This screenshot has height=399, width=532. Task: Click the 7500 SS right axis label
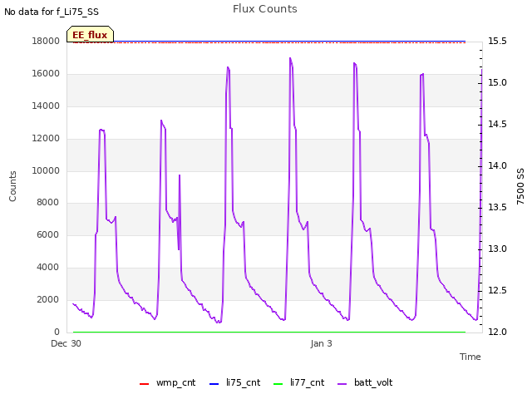pyautogui.click(x=520, y=186)
